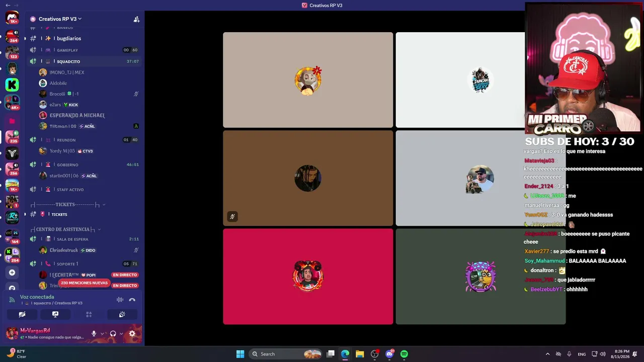Open the pink folder in server list
Screen dimensions: 644x362
(12, 121)
